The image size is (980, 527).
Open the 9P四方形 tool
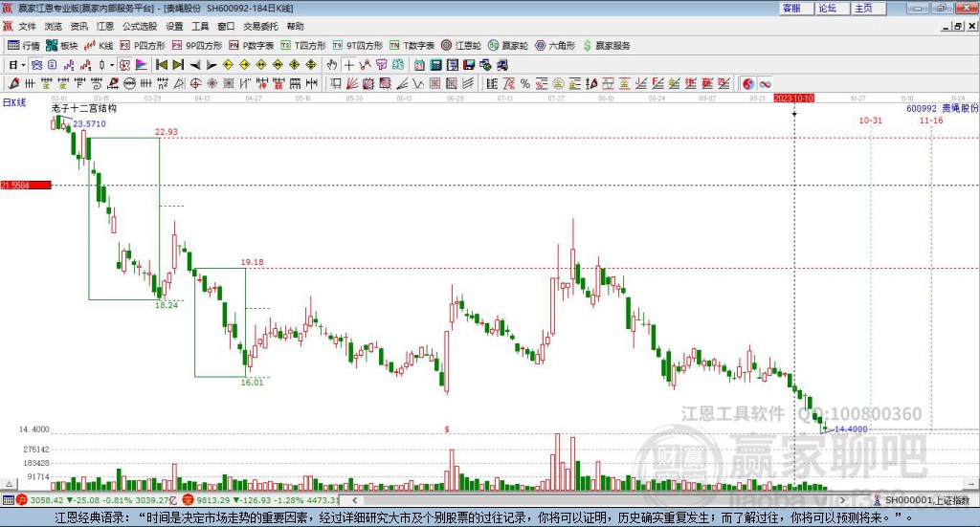tap(197, 46)
